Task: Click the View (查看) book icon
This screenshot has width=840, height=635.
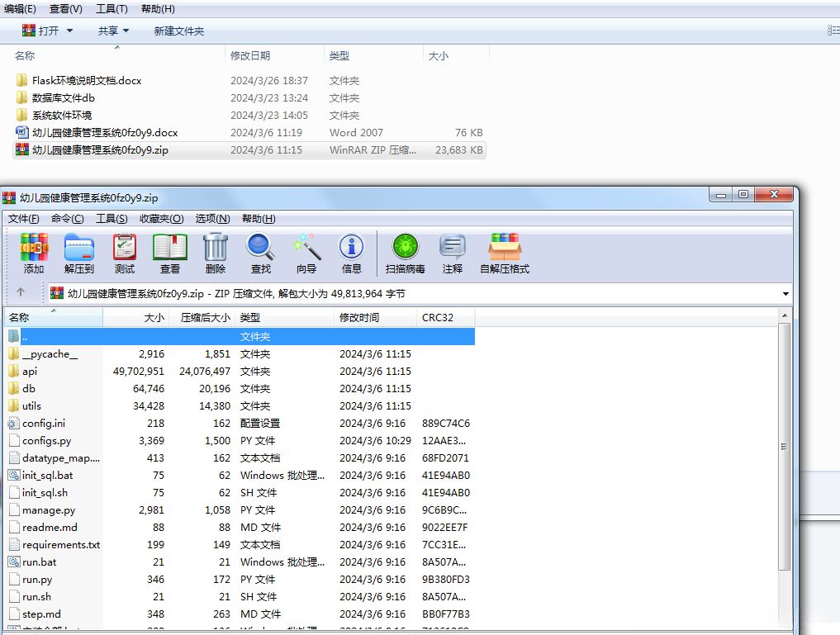Action: (170, 248)
